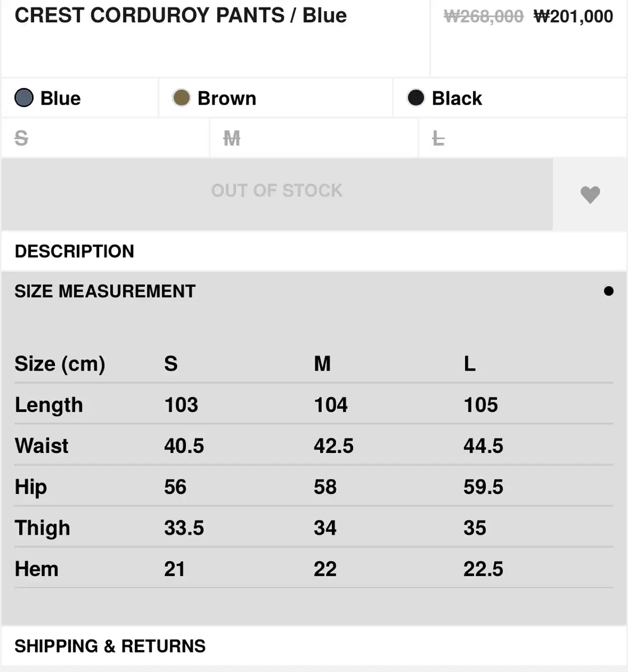Select size L option
The width and height of the screenshot is (628, 672).
point(438,138)
